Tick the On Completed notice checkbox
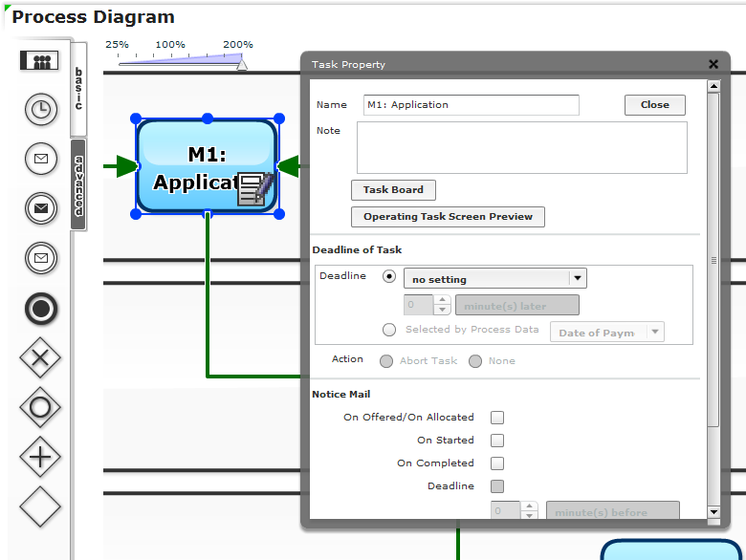 [497, 463]
